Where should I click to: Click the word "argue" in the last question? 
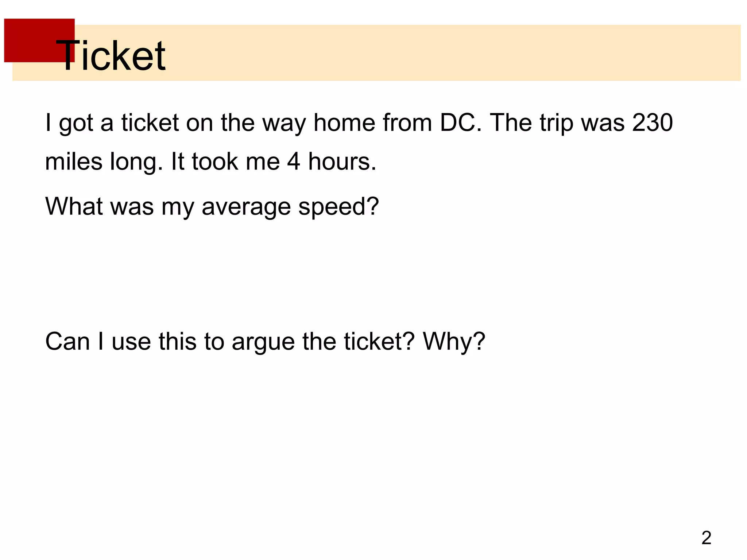pyautogui.click(x=263, y=343)
